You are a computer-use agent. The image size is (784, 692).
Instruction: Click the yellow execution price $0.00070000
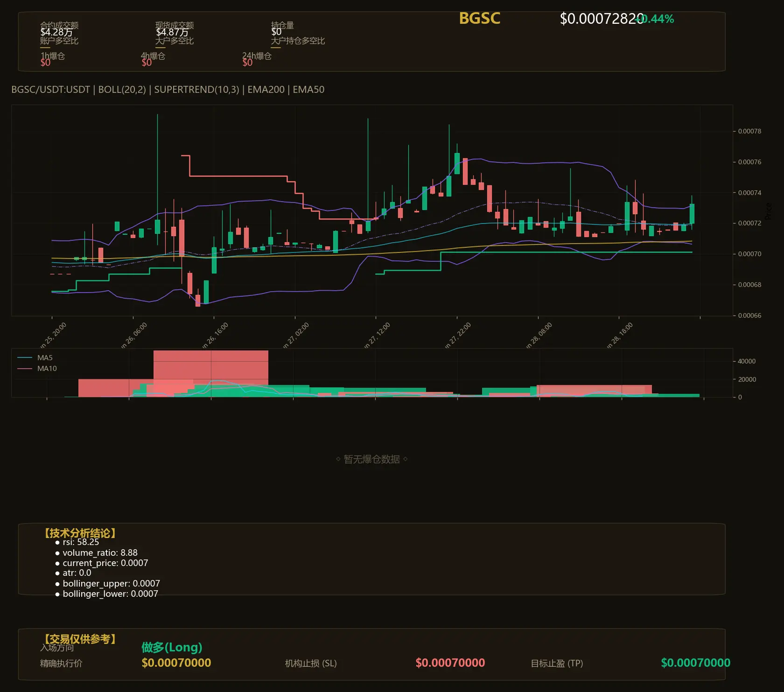click(176, 663)
